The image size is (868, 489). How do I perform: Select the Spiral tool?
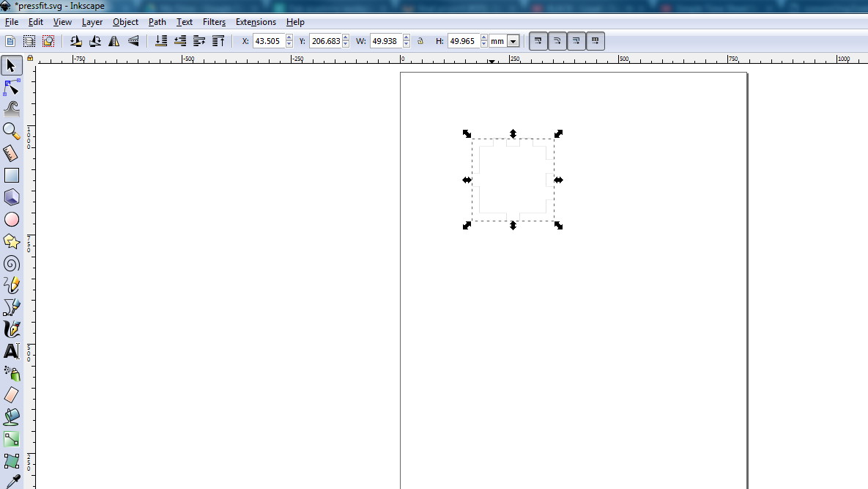tap(11, 264)
